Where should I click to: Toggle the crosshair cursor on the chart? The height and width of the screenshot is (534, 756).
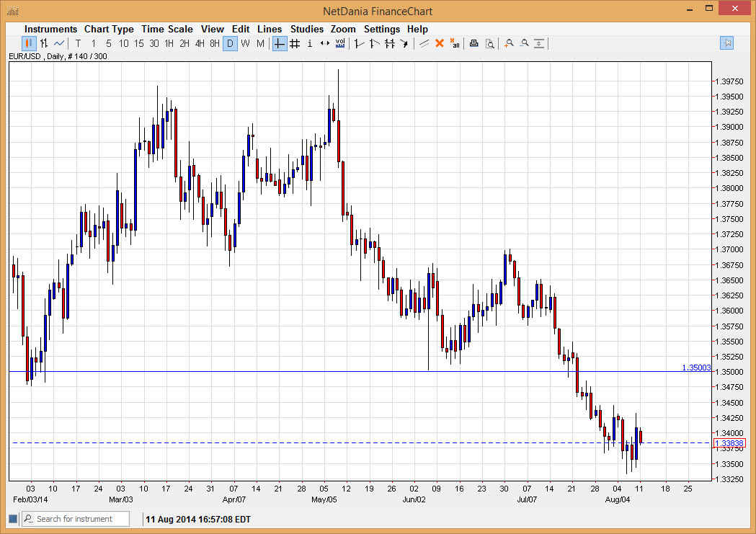pyautogui.click(x=279, y=43)
